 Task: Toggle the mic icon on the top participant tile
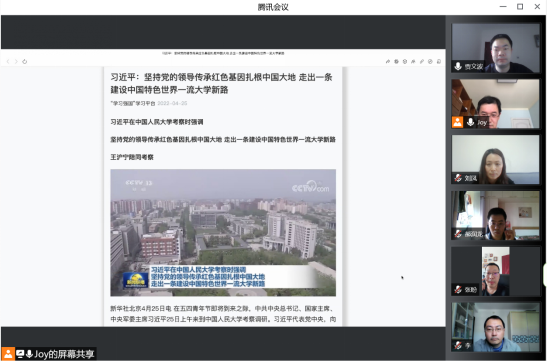(458, 66)
